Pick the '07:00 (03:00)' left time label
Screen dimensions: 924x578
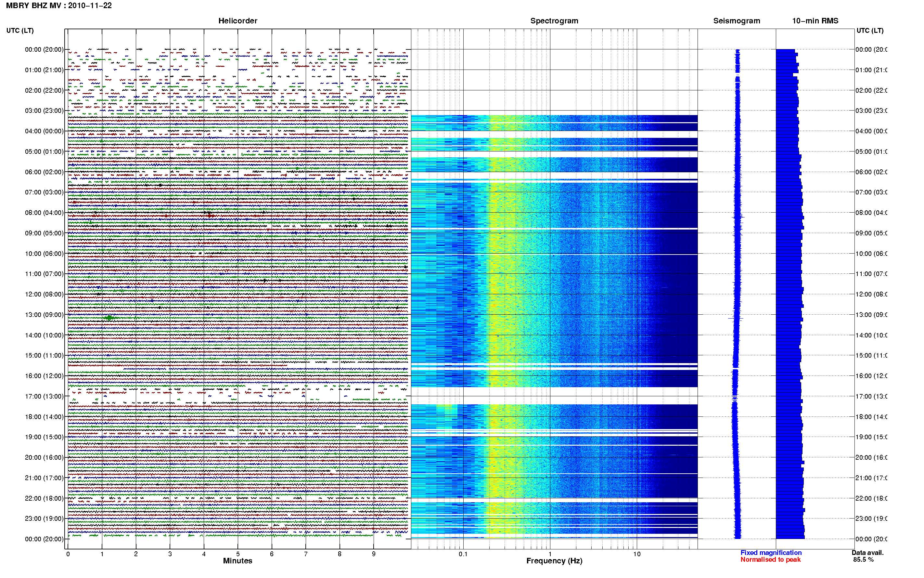point(44,192)
